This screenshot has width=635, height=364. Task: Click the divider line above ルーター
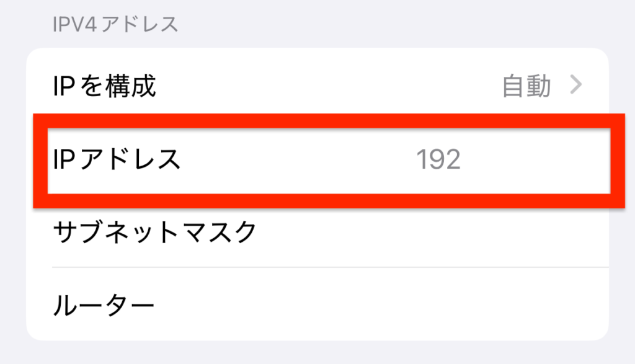click(329, 267)
